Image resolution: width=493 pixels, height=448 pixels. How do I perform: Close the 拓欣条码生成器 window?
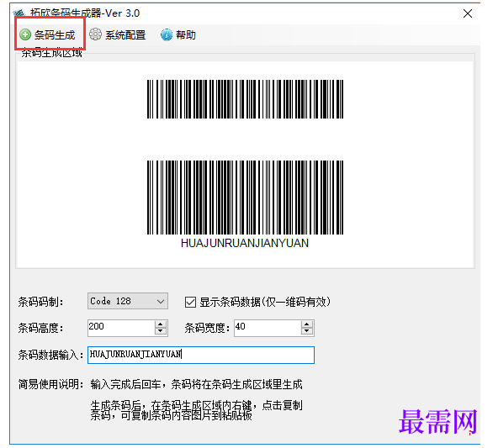point(468,13)
